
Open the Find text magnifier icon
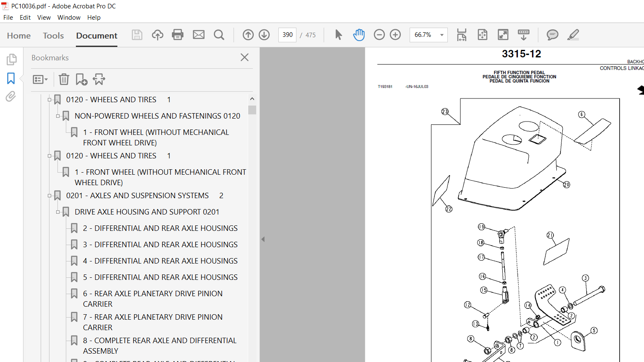219,35
